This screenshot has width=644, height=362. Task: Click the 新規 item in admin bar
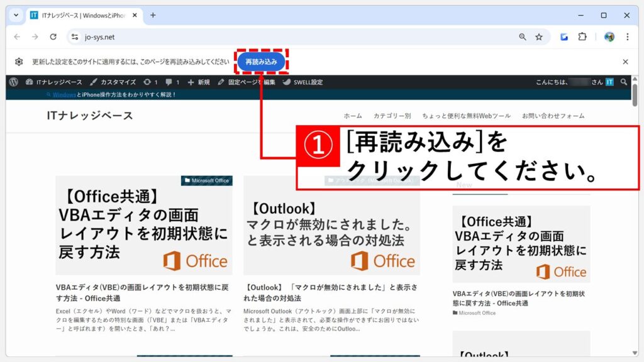click(x=199, y=82)
